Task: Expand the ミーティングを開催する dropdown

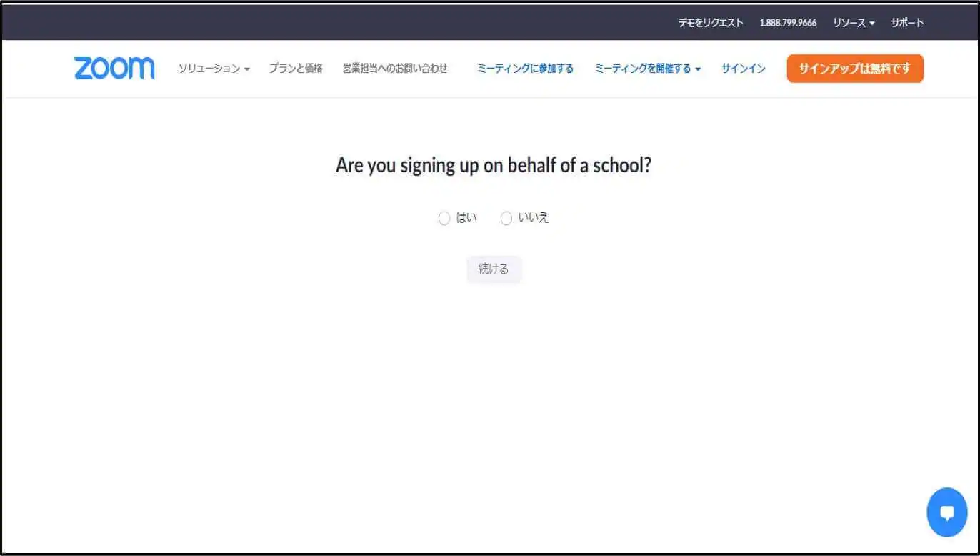Action: [x=647, y=69]
